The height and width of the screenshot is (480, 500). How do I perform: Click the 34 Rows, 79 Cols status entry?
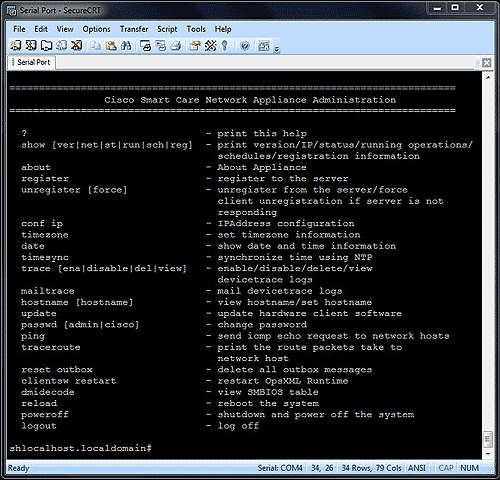[x=371, y=468]
